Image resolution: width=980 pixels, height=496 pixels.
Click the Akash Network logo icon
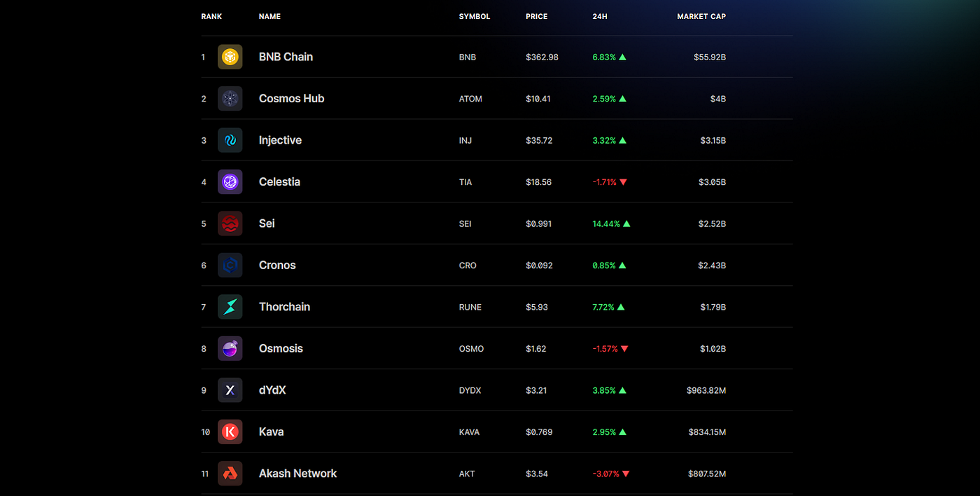230,474
